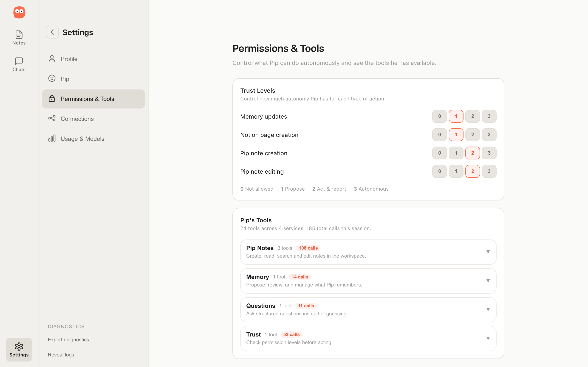Screen dimensions: 588x367
Task: Set Pip note creation level to 3
Action: coord(489,153)
